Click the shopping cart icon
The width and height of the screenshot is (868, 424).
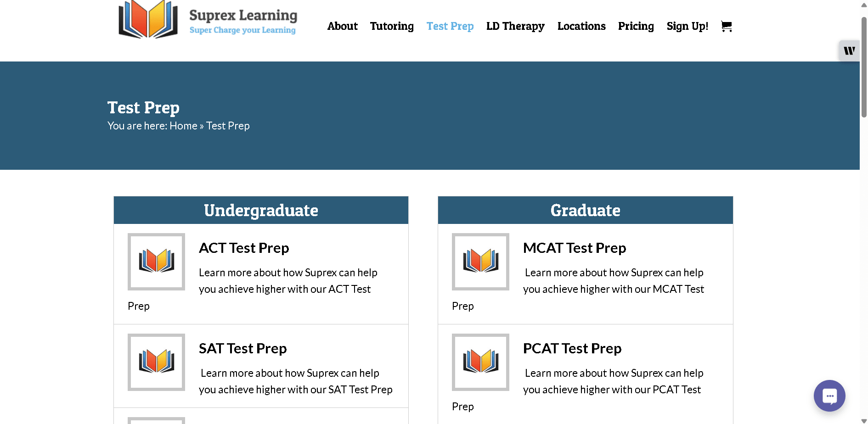pos(726,26)
